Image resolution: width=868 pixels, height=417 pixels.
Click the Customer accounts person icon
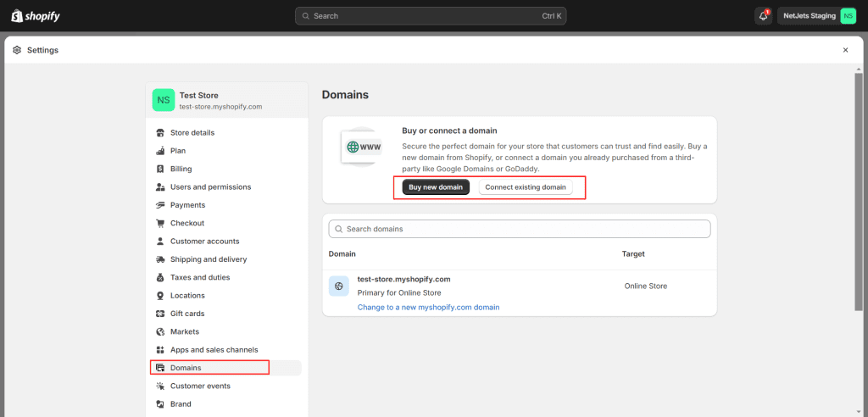[x=160, y=242]
